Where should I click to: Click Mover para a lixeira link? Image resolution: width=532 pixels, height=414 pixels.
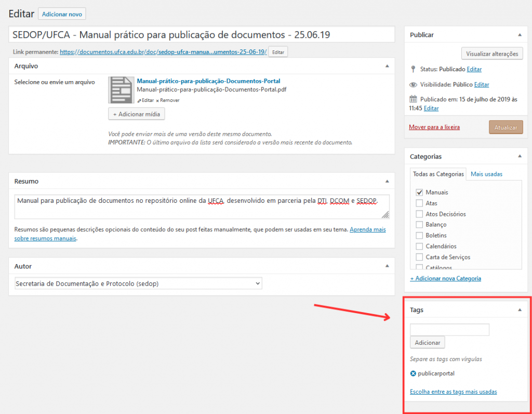[x=434, y=127]
